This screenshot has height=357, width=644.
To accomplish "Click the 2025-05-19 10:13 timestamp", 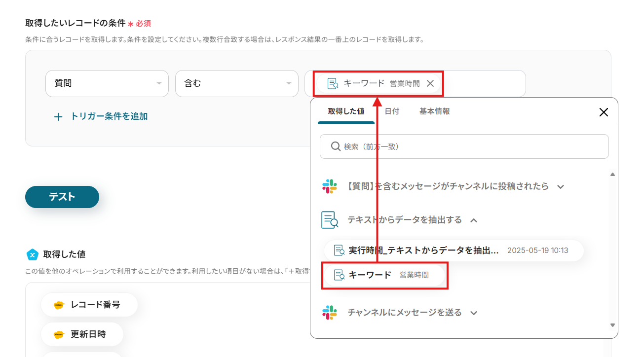I will pos(538,250).
